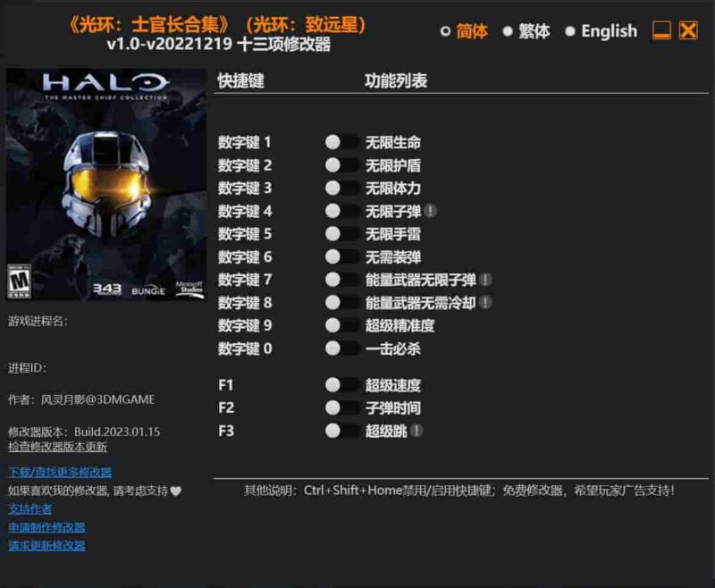Switch interface language to English
Image resolution: width=715 pixels, height=588 pixels.
pos(605,30)
